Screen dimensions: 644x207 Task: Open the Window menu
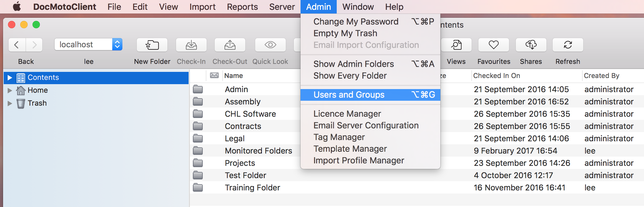[358, 7]
